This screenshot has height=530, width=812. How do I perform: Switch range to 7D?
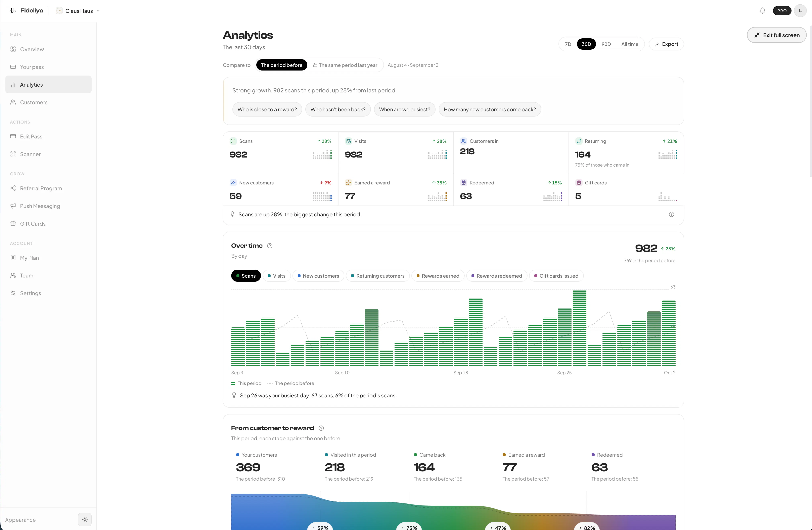point(568,44)
